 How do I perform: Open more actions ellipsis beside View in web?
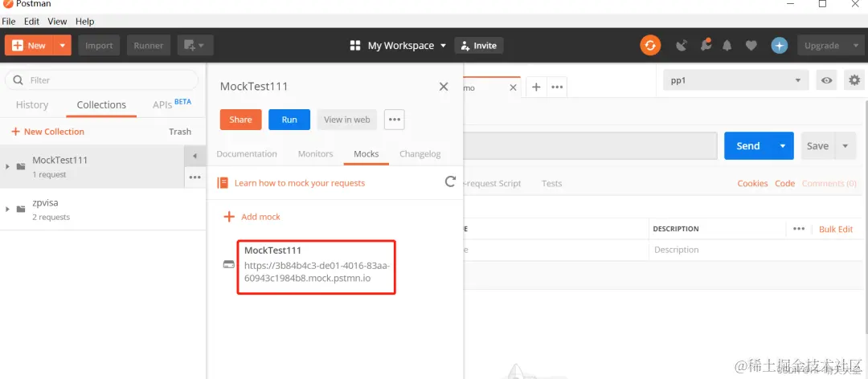394,120
